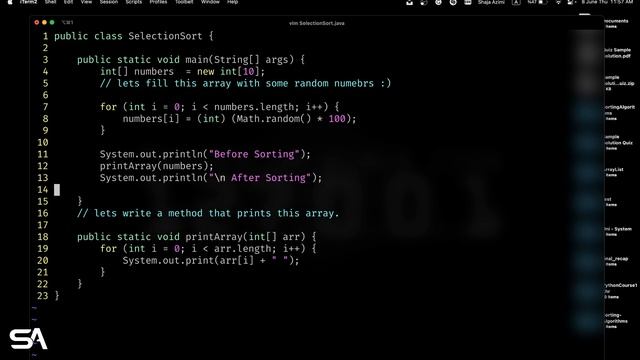Click the grid-shaped menu bar status icon
Screen dimensions: 640x360
[468, 2]
